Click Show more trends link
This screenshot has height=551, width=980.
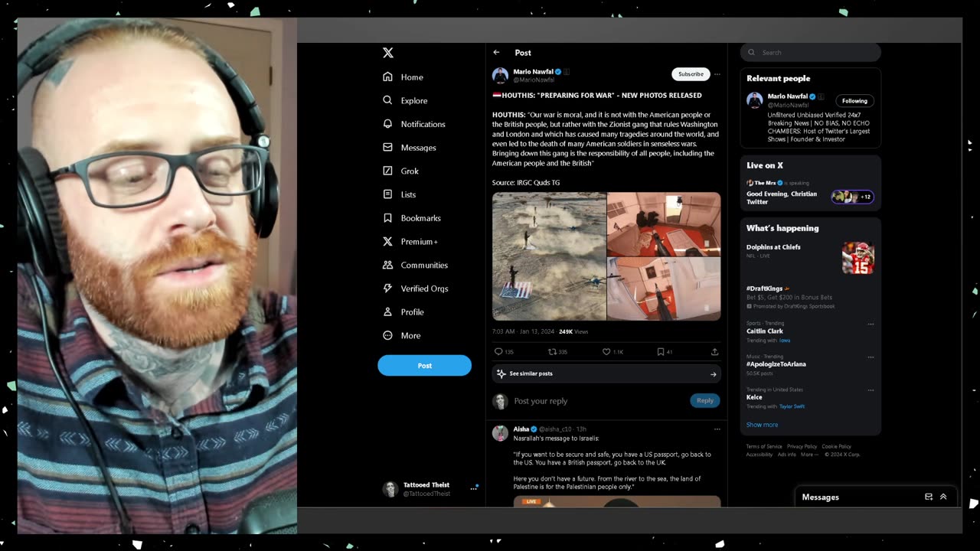762,425
